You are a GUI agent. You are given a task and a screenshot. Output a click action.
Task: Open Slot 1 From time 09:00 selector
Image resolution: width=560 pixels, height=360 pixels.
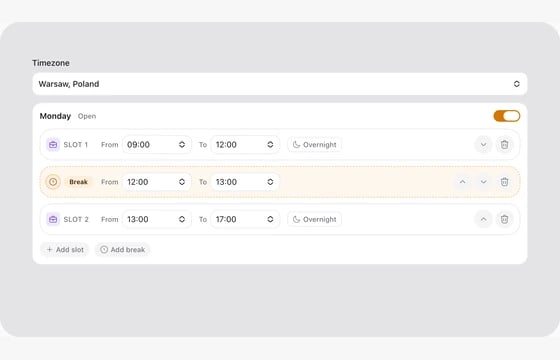(x=156, y=145)
